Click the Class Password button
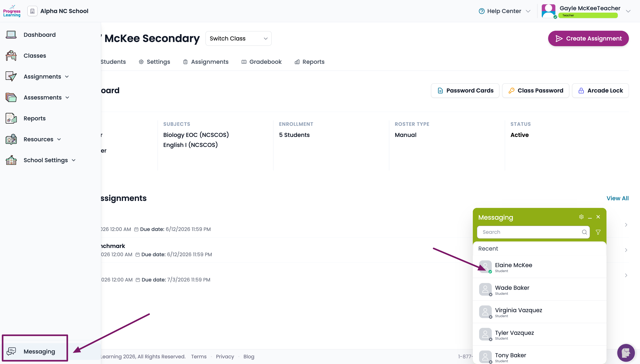Screen dimensions: 640x364 536,91
